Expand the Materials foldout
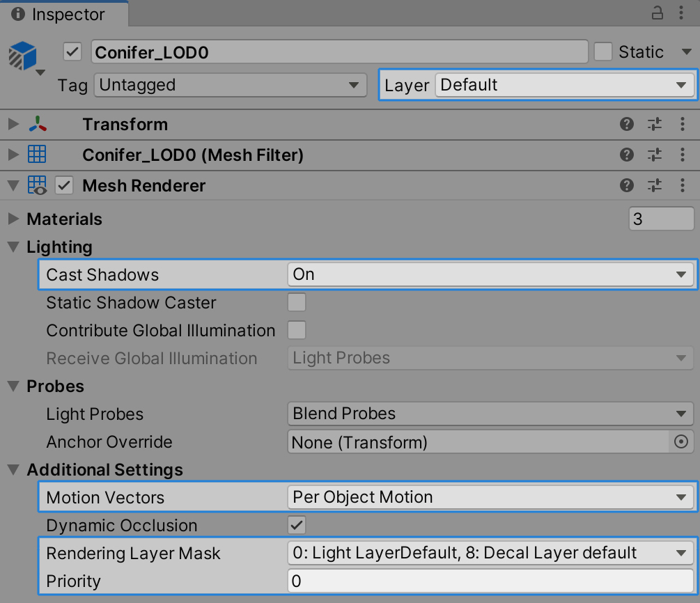 (13, 219)
